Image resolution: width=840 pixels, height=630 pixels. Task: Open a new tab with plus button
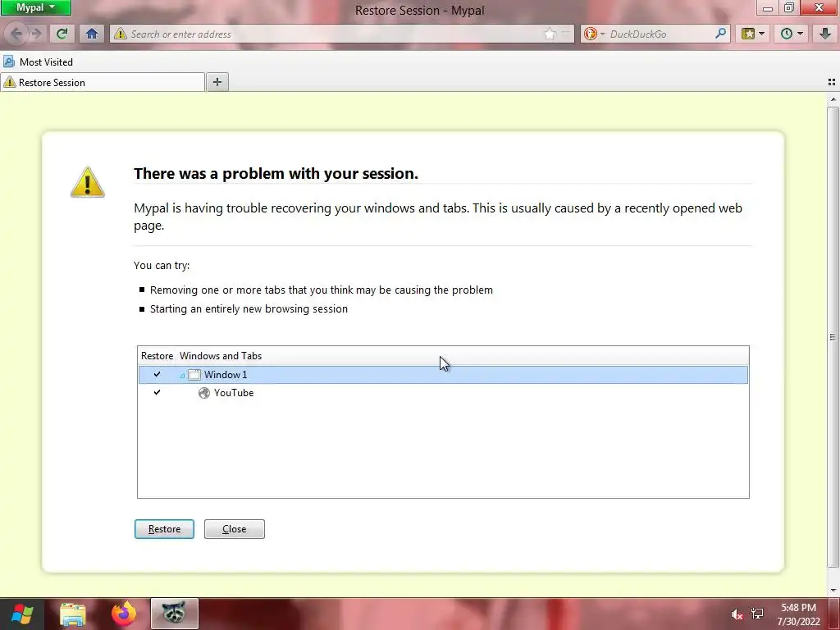coord(217,82)
